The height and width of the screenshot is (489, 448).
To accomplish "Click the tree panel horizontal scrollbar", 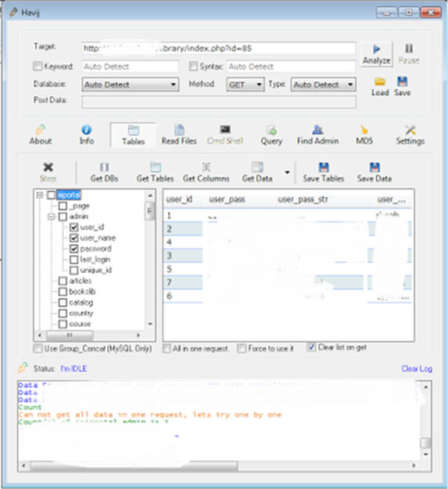I will coord(89,335).
